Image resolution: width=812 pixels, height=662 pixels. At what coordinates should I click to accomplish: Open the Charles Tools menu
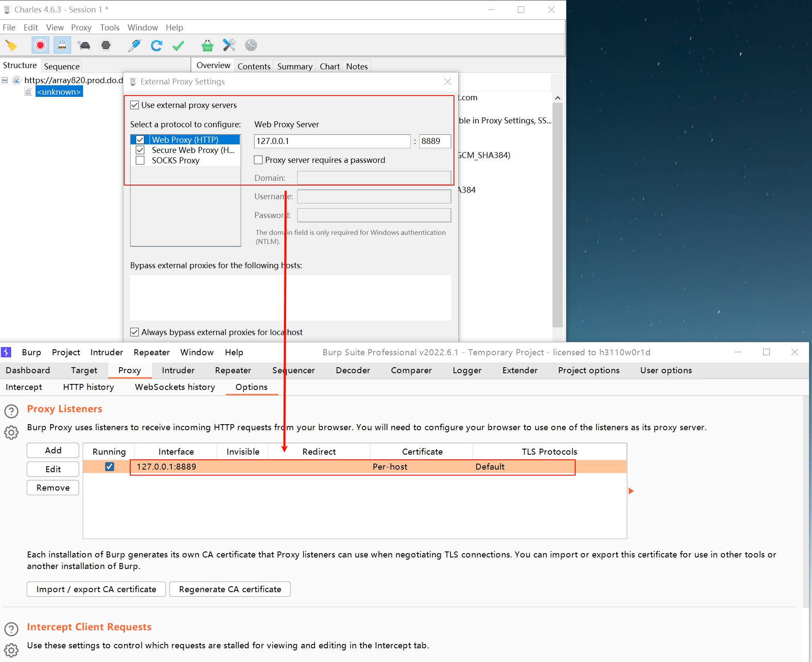coord(110,27)
